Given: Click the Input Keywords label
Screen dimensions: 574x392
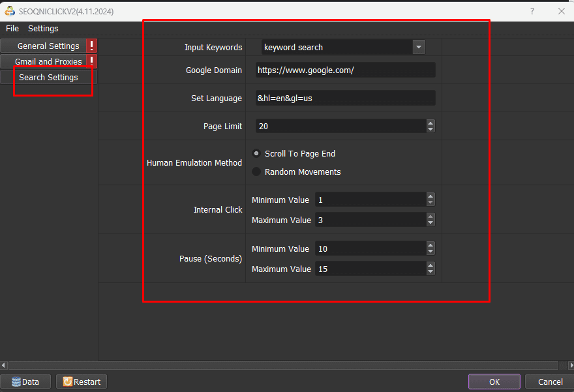Looking at the screenshot, I should coord(213,47).
